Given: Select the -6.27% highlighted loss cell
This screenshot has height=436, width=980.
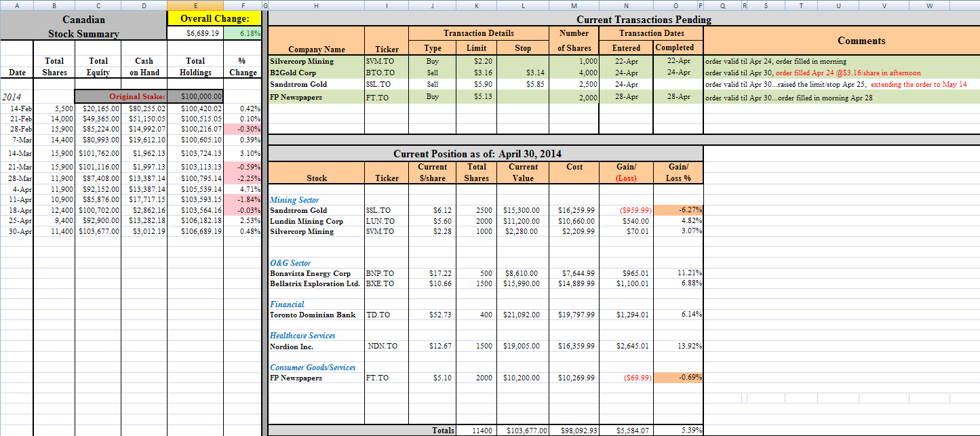Looking at the screenshot, I should (x=678, y=210).
